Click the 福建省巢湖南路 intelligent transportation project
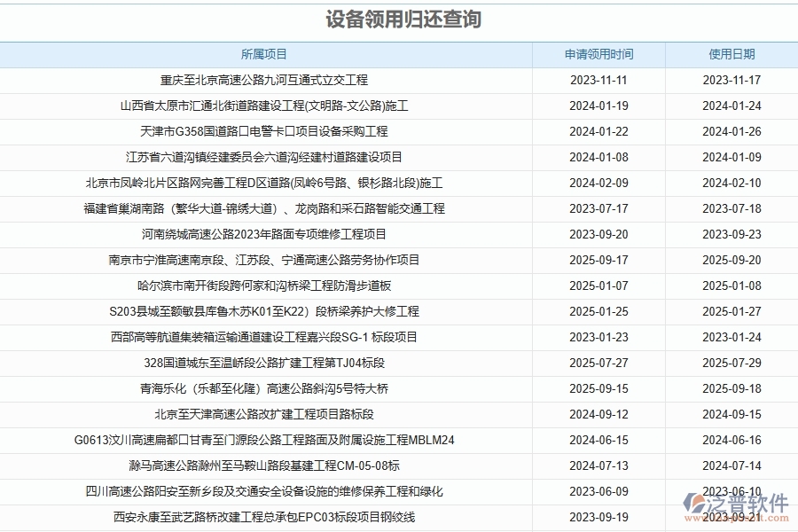798x532 pixels. [267, 208]
